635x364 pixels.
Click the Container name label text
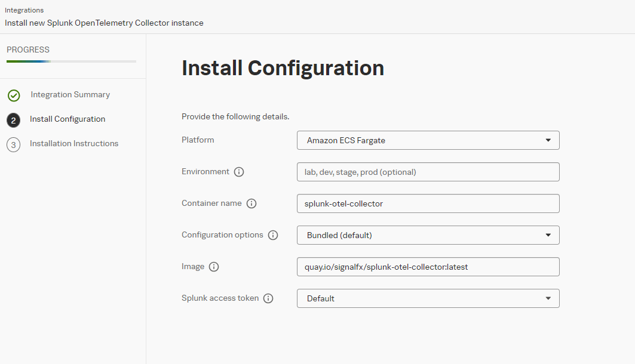211,203
